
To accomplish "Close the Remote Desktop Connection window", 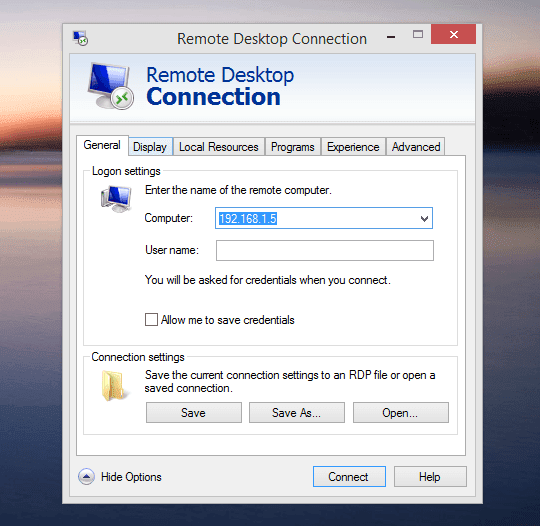I will click(x=453, y=34).
